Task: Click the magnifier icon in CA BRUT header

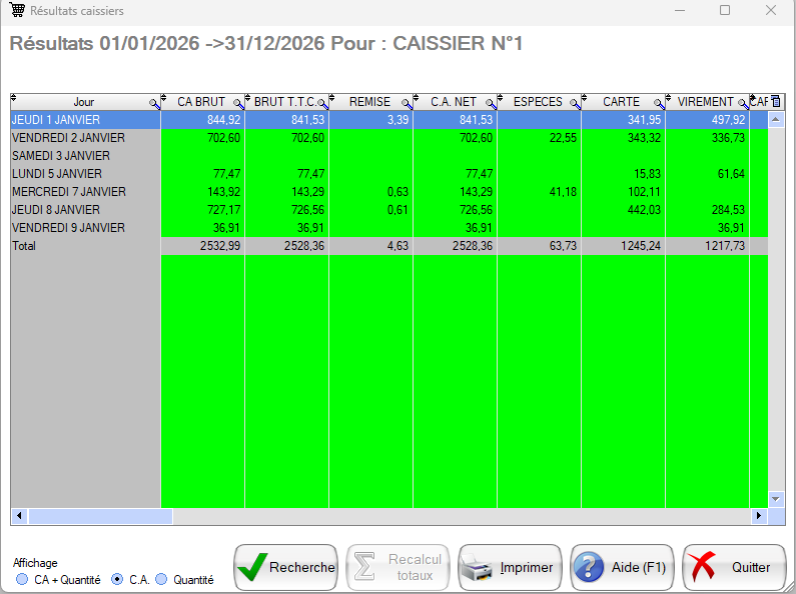Action: (x=239, y=104)
